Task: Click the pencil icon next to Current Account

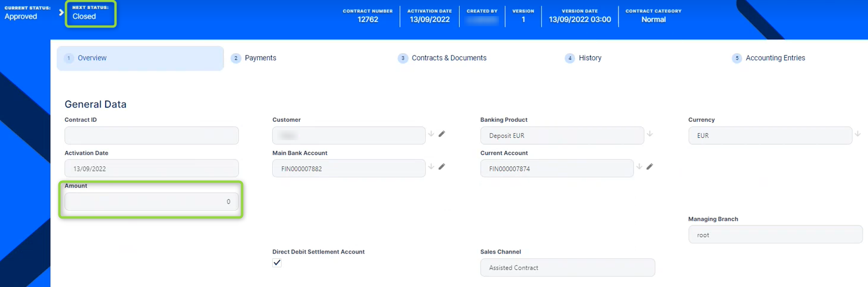Action: click(x=650, y=167)
